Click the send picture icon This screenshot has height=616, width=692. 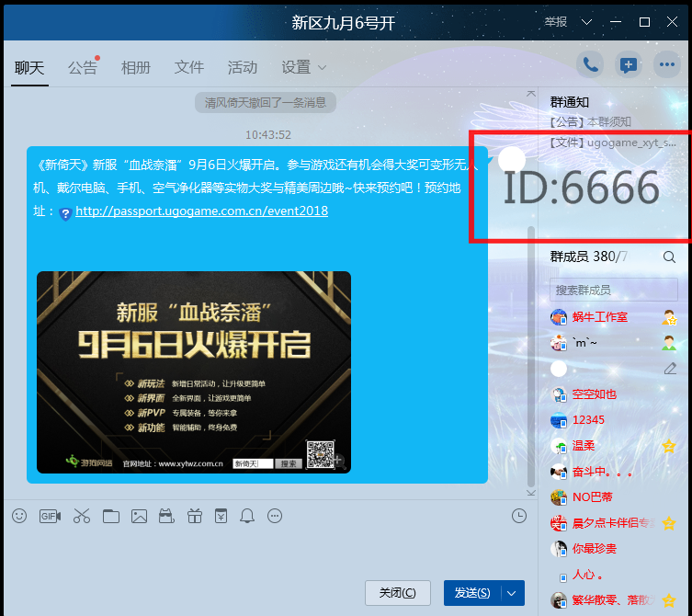pyautogui.click(x=139, y=516)
